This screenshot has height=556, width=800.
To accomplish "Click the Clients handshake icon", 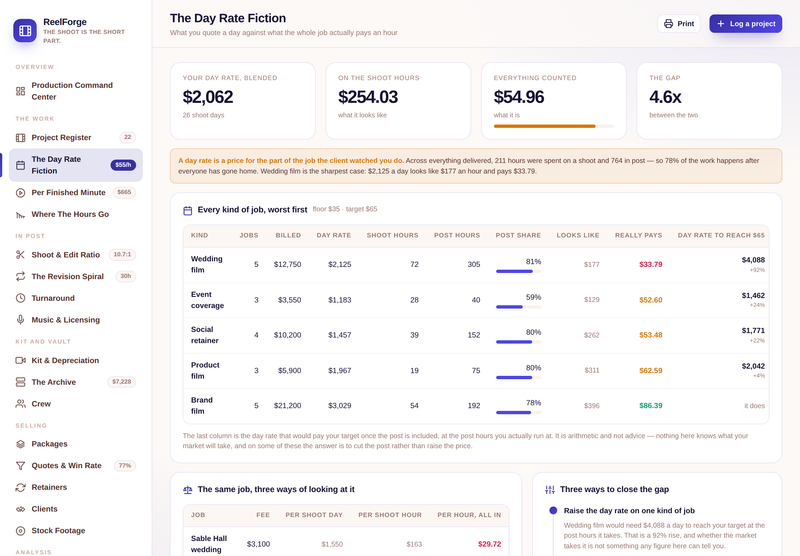I will coord(20,509).
